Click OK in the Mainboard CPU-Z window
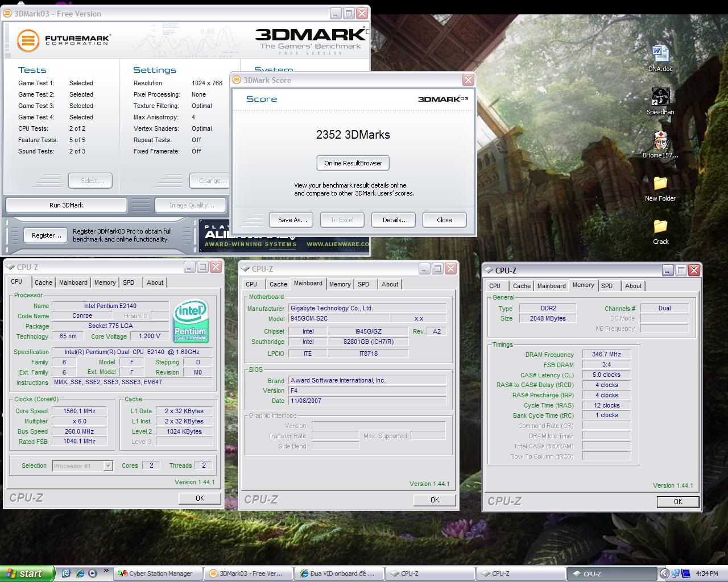The width and height of the screenshot is (728, 582). pos(435,500)
